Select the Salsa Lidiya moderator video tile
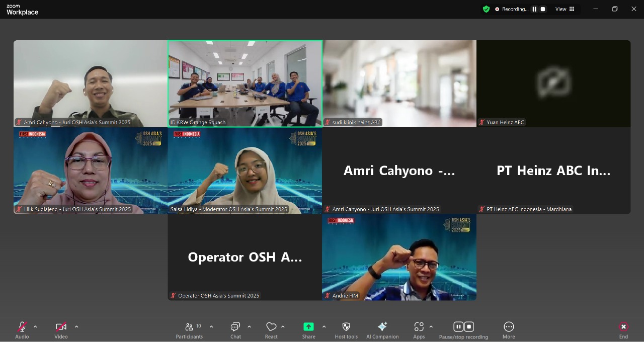Viewport: 644px width, 342px height. [245, 170]
